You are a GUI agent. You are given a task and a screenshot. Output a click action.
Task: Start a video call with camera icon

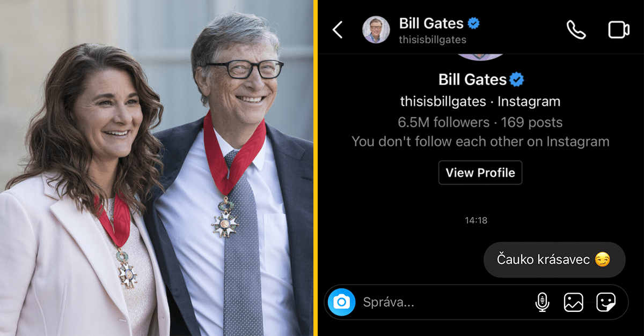pos(618,30)
